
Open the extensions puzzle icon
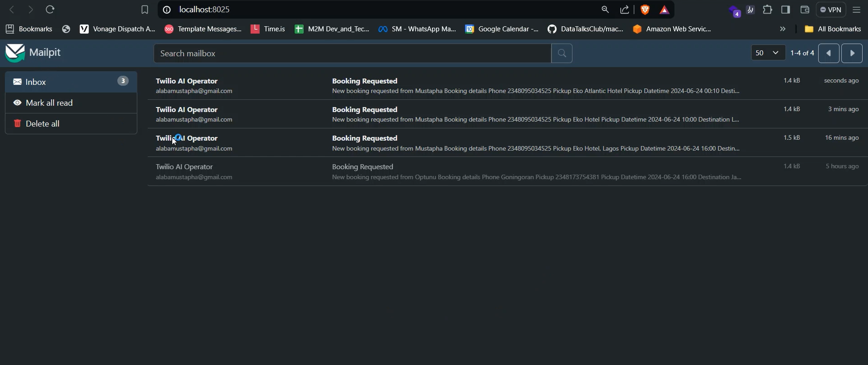[768, 10]
